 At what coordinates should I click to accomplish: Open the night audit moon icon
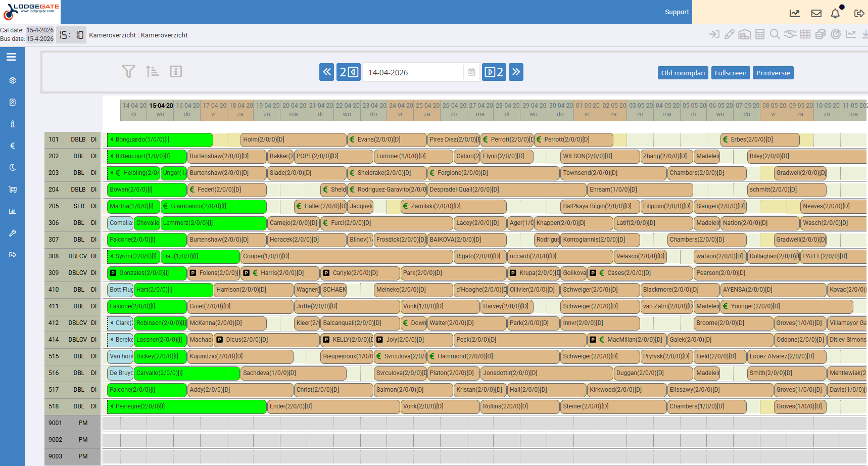13,167
